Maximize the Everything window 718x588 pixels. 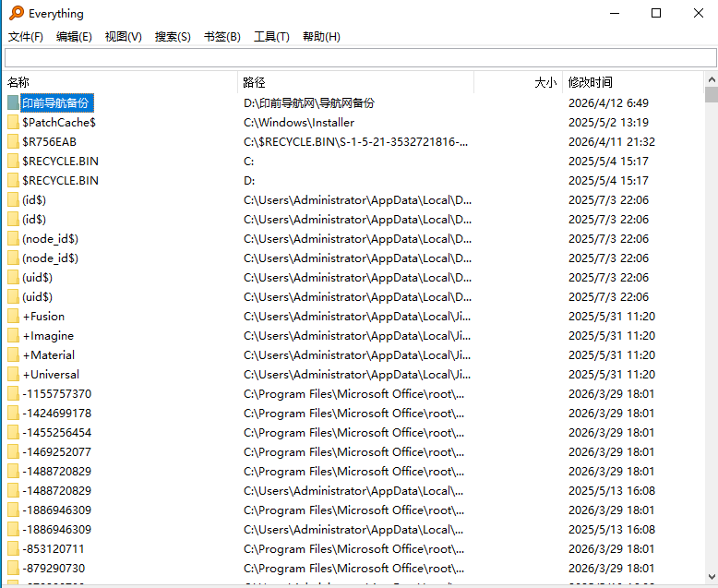[656, 13]
